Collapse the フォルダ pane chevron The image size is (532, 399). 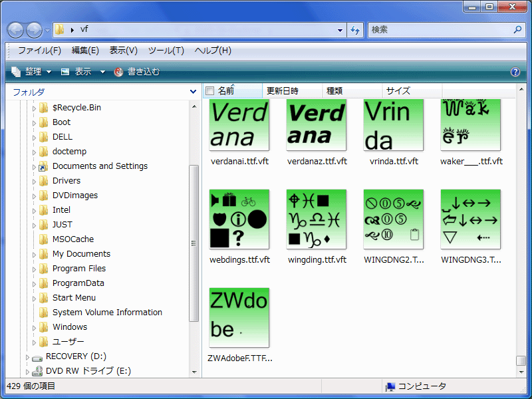pos(193,92)
